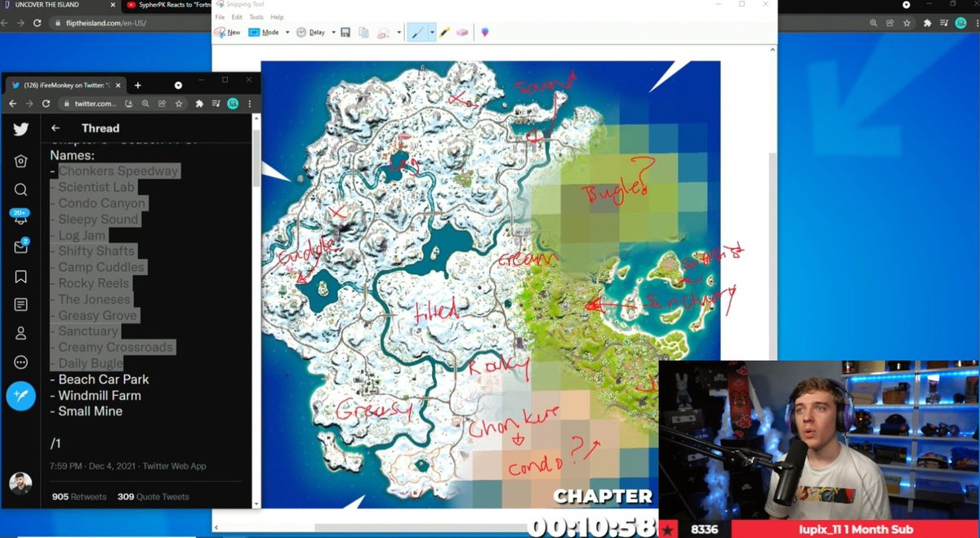Open Twitter Explore search icon
This screenshot has width=980, height=538.
click(20, 189)
